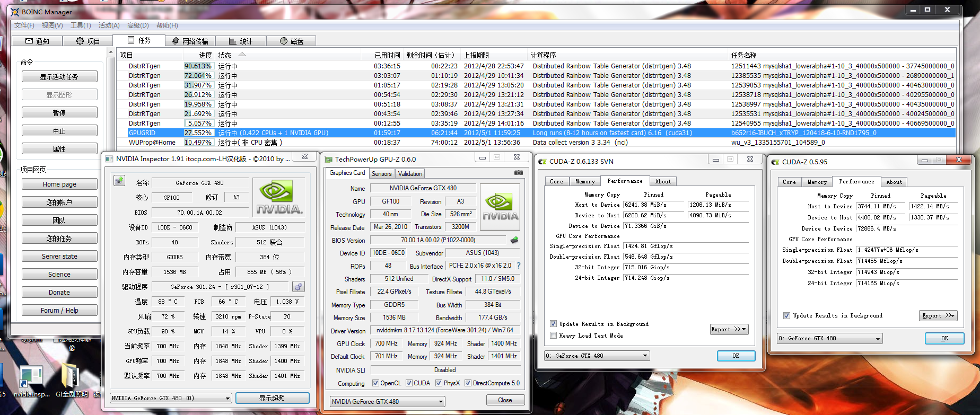Click the CUDA-Z 0.6.133 SVN title icon
Image resolution: width=980 pixels, height=415 pixels.
point(542,161)
